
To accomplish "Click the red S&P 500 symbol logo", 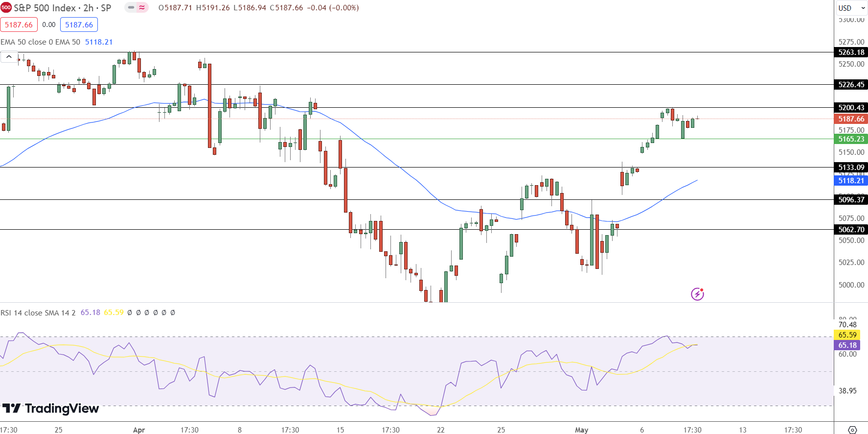I will coord(6,7).
